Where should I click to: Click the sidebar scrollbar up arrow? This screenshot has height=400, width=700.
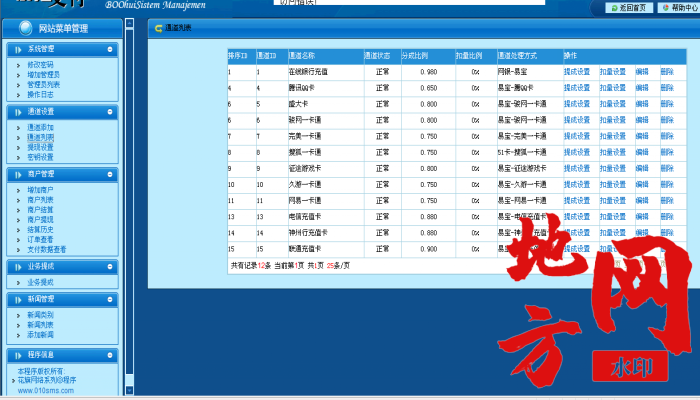(x=129, y=23)
